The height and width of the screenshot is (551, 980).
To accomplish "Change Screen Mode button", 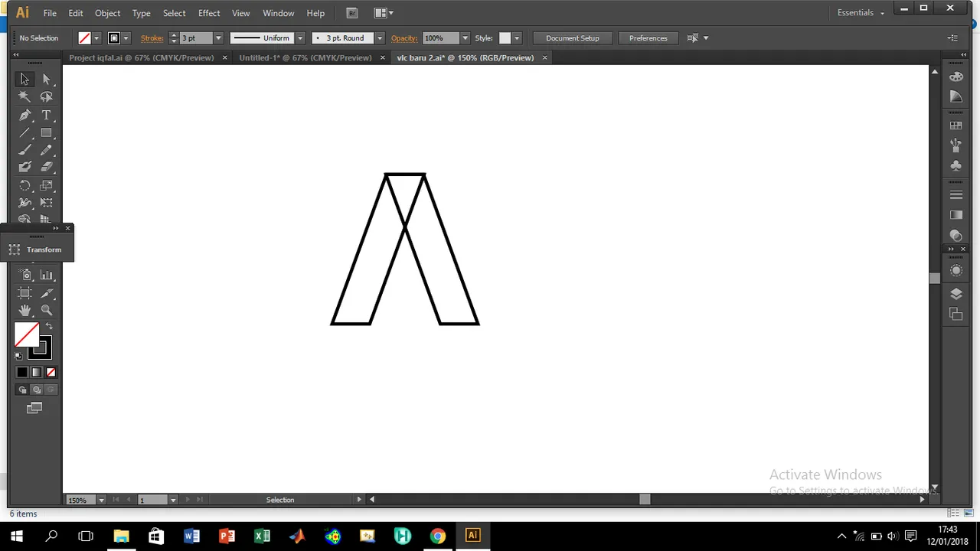I will coord(34,409).
